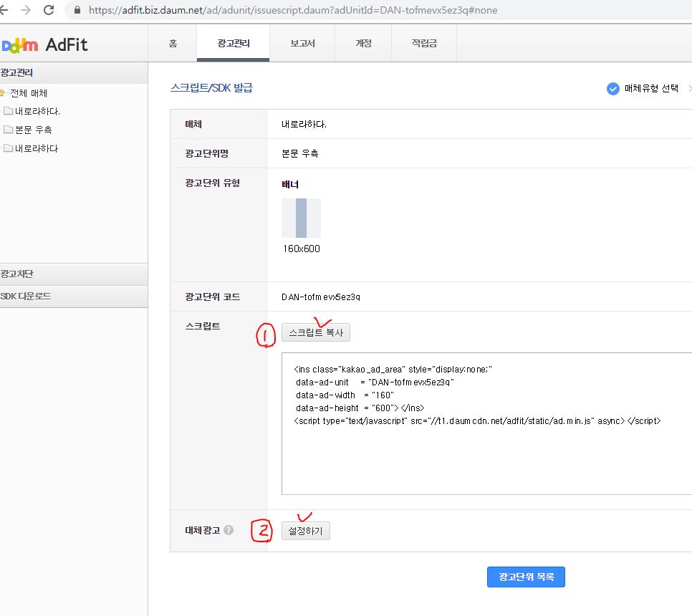Select 내로라하다. tree item with period

point(37,111)
